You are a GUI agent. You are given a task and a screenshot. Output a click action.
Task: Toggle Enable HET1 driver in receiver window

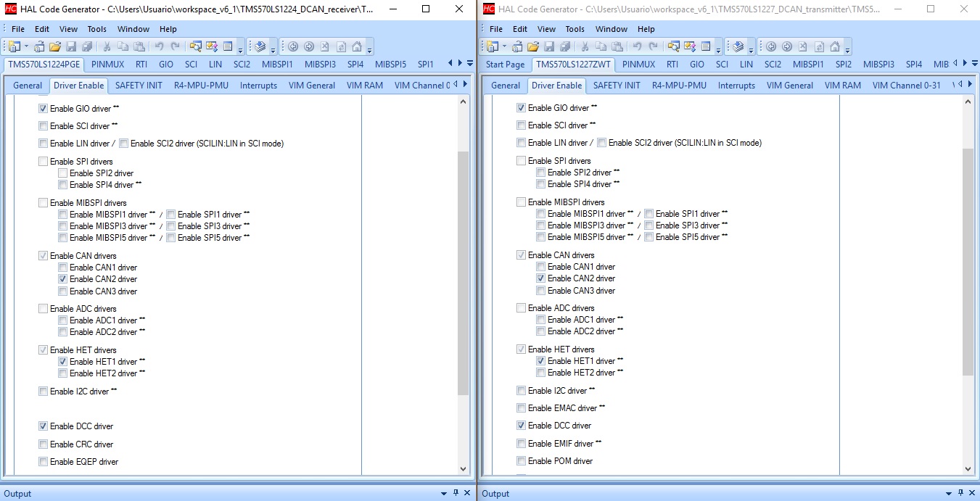(62, 361)
